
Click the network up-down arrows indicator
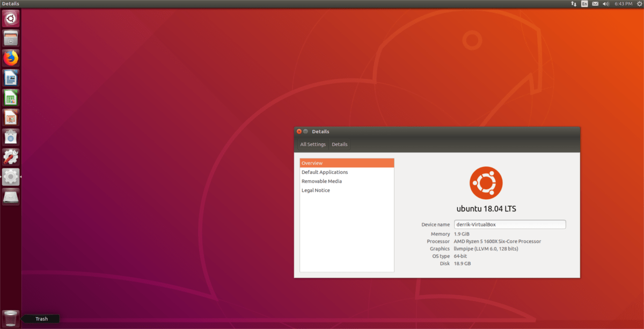click(x=574, y=4)
